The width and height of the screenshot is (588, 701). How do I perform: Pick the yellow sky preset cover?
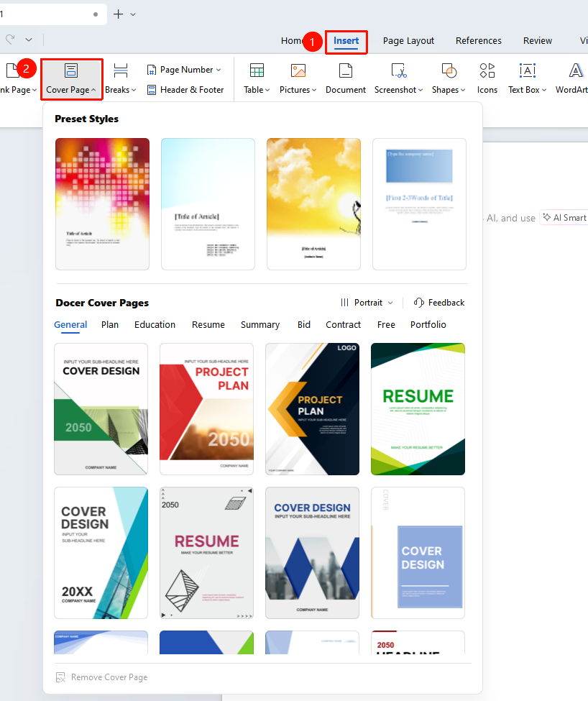[x=313, y=204]
